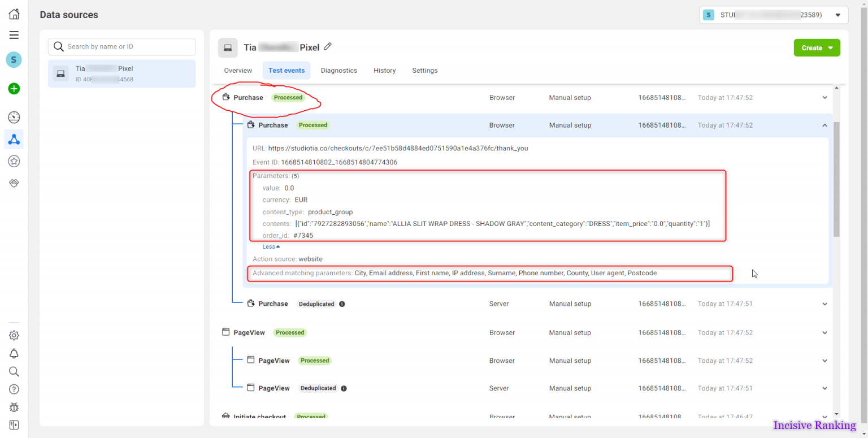
Task: Click in the Search by name or ID field
Action: coord(122,46)
